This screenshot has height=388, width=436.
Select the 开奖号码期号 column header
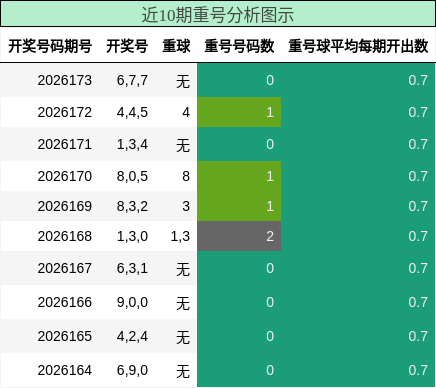50,46
